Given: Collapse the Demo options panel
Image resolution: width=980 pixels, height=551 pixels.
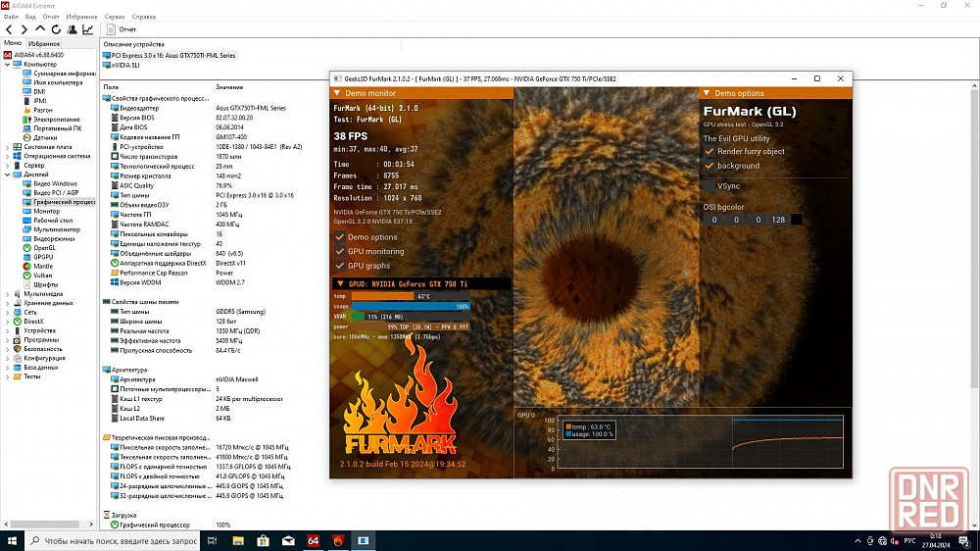Looking at the screenshot, I should [707, 93].
